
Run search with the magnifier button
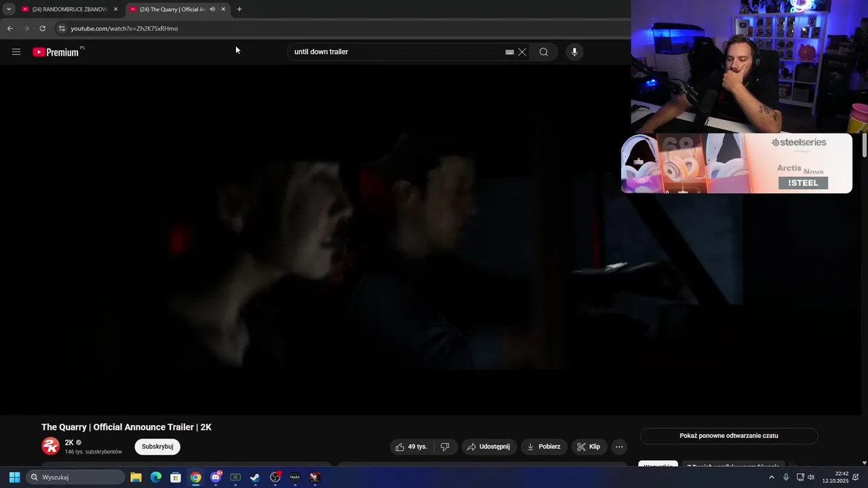coord(544,52)
